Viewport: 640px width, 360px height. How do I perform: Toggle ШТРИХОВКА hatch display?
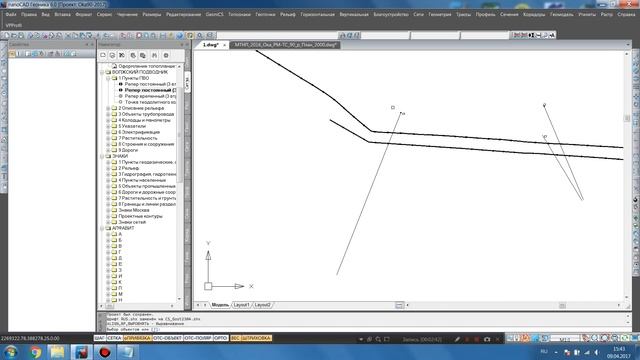(256, 338)
